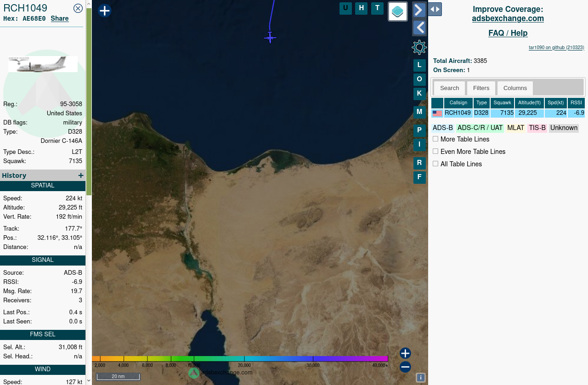Click the Hex AE68E0 text

coord(24,19)
